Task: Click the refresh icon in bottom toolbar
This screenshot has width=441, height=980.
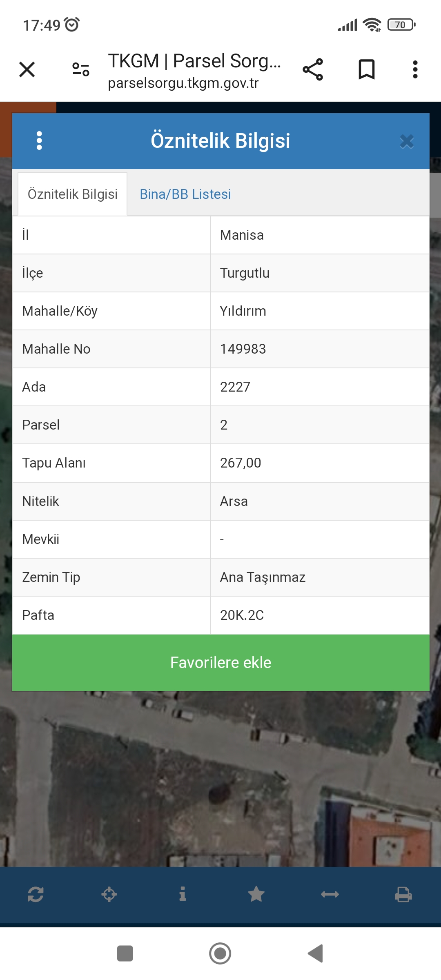Action: click(x=36, y=894)
